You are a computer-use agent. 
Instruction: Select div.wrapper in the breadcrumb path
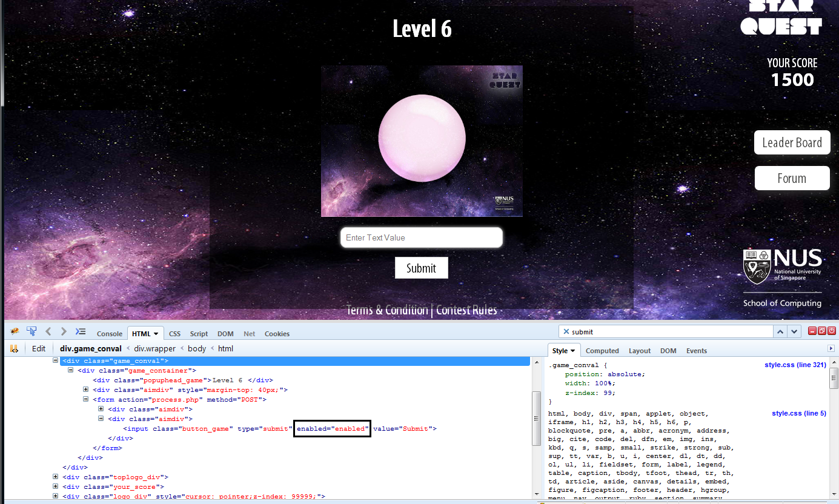tap(155, 348)
